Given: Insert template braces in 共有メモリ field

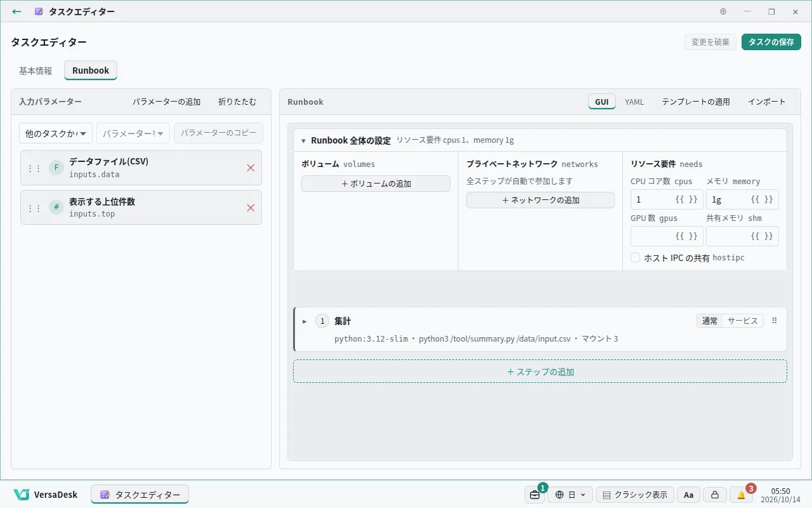Looking at the screenshot, I should (x=762, y=236).
